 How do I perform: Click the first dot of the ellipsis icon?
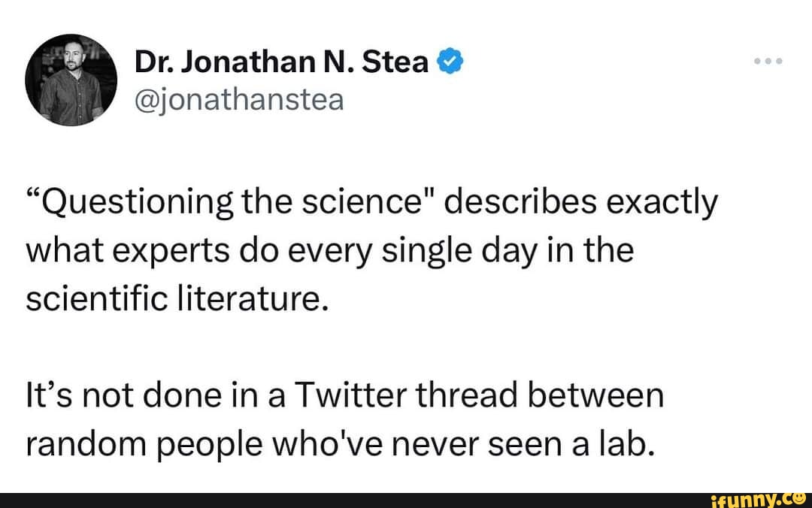coord(756,62)
